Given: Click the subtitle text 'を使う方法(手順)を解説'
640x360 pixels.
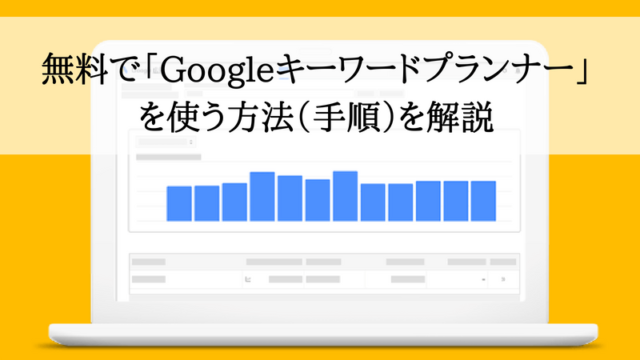Looking at the screenshot, I should click(x=316, y=117).
